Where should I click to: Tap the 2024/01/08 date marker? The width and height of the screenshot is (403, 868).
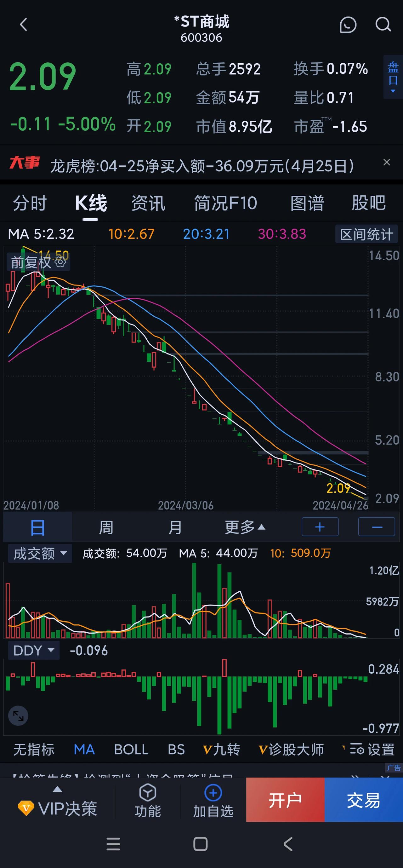[x=31, y=505]
